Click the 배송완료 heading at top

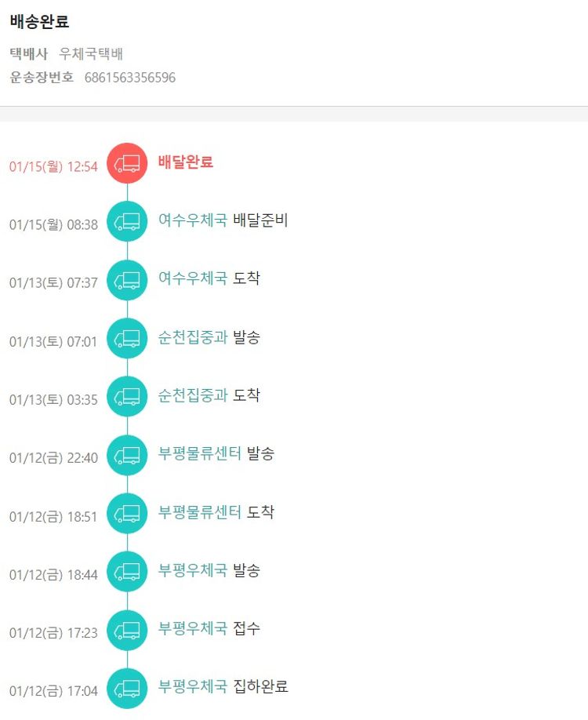[39, 22]
